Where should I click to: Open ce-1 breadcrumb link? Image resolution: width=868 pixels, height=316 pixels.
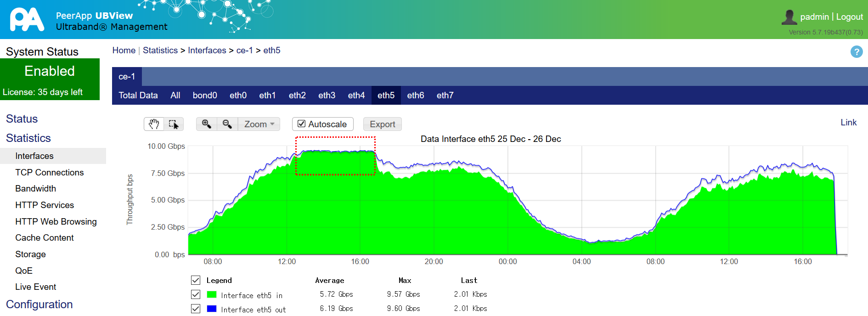(245, 50)
